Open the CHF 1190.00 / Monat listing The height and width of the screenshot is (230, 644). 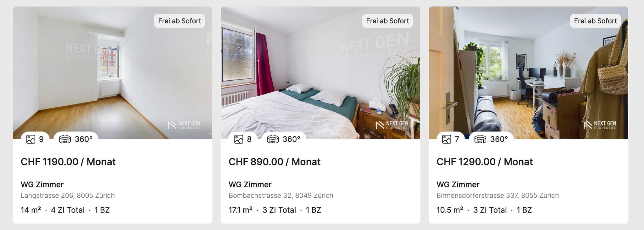[x=68, y=162]
